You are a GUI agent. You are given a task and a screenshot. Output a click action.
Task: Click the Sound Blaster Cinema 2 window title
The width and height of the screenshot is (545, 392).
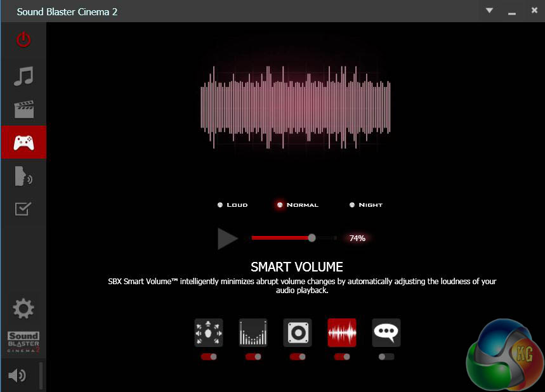(x=67, y=12)
